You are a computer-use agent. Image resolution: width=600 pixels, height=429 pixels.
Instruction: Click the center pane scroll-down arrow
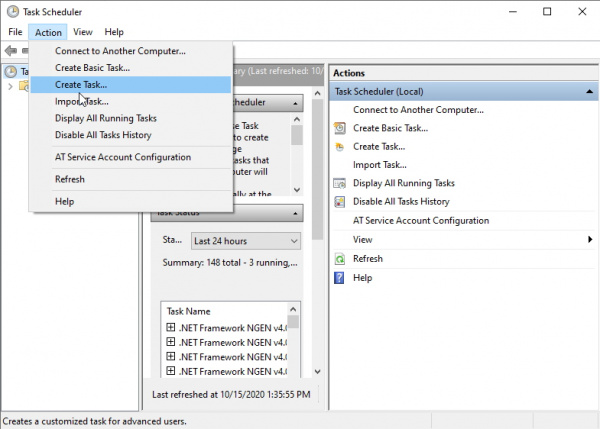317,372
